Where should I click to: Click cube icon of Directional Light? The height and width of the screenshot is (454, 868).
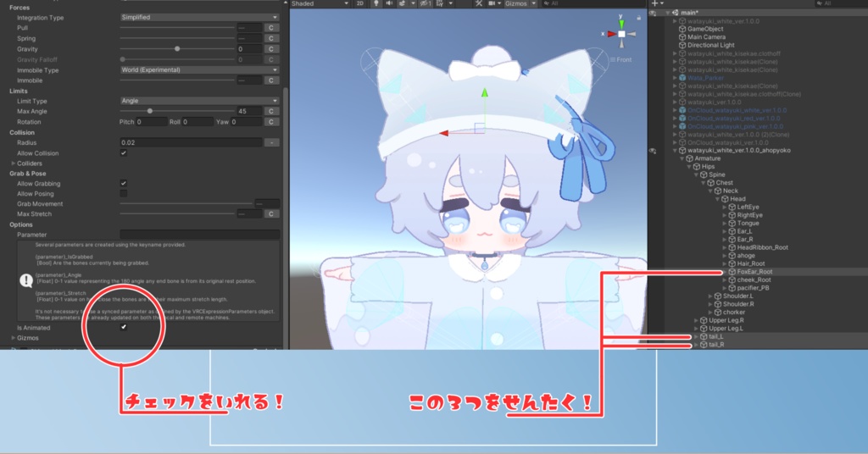coord(682,46)
